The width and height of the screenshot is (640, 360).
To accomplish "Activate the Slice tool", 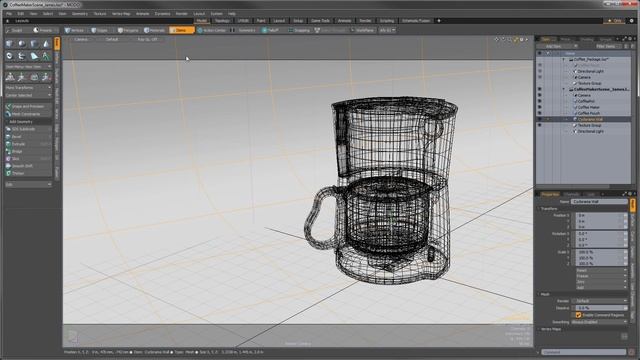I will (x=28, y=158).
